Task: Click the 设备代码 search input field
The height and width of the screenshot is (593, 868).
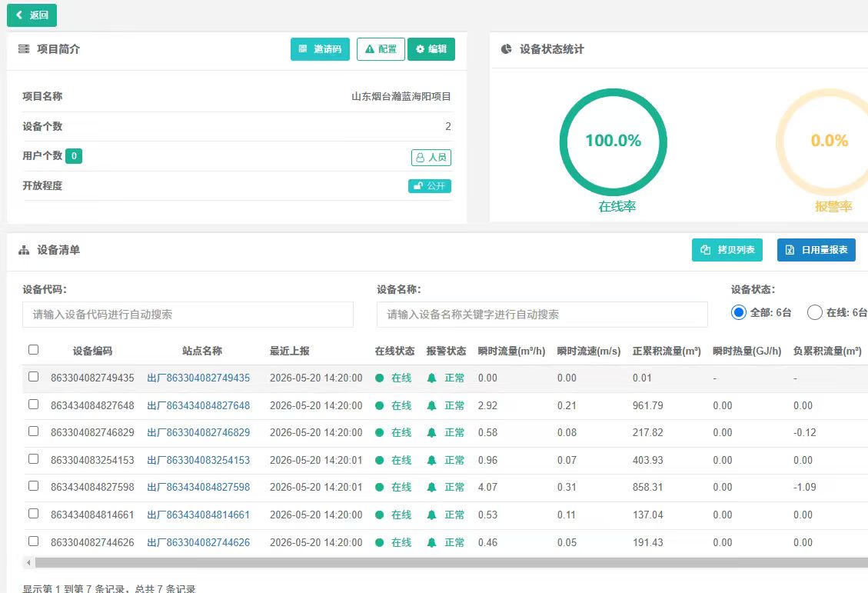Action: pos(188,315)
